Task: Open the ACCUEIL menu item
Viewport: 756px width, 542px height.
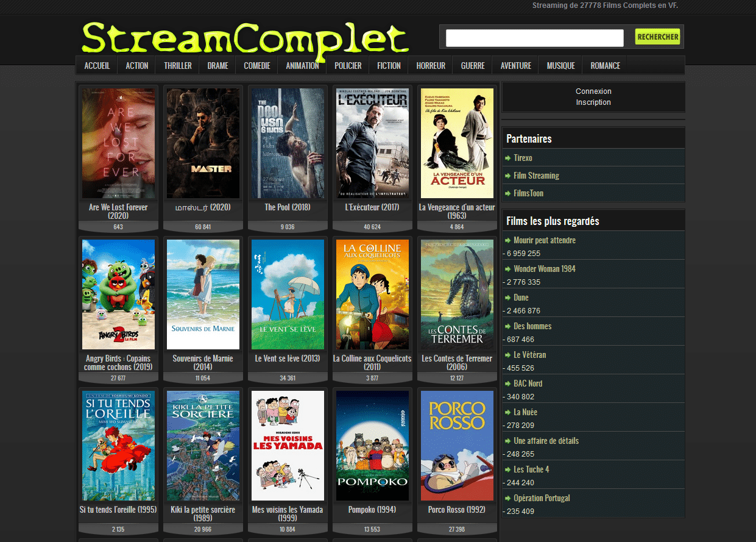Action: tap(97, 65)
